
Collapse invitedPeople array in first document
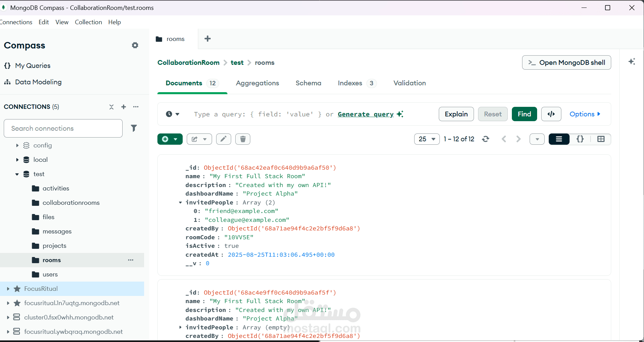click(x=180, y=202)
